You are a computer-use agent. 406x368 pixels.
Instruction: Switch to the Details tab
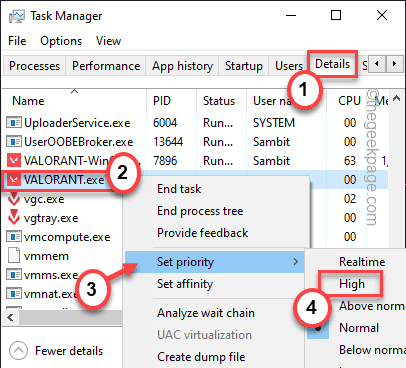[332, 64]
